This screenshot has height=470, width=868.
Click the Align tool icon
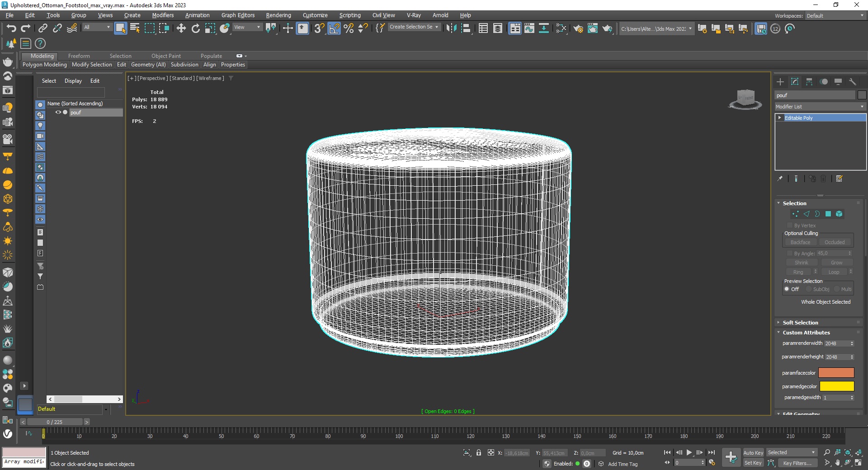click(466, 28)
